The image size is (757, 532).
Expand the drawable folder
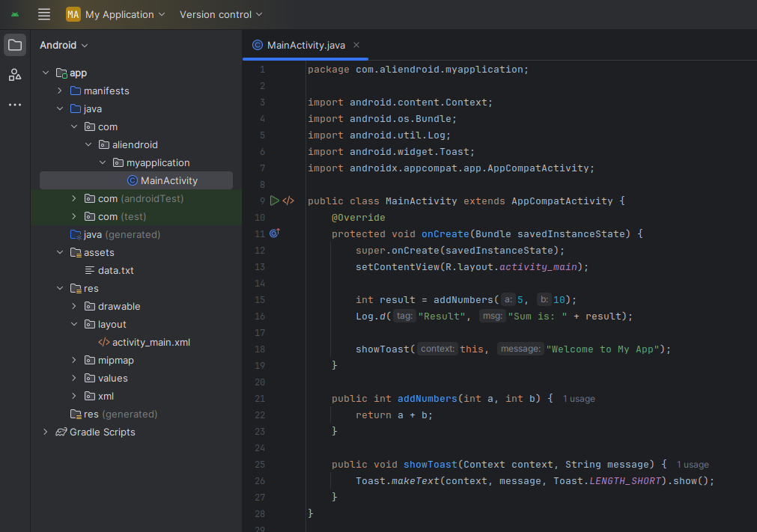74,306
